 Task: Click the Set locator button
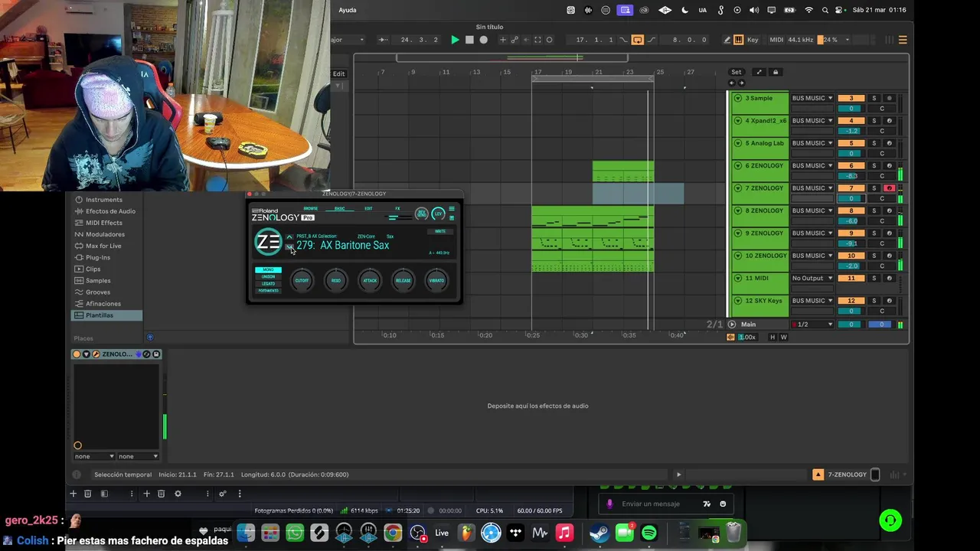pos(737,72)
